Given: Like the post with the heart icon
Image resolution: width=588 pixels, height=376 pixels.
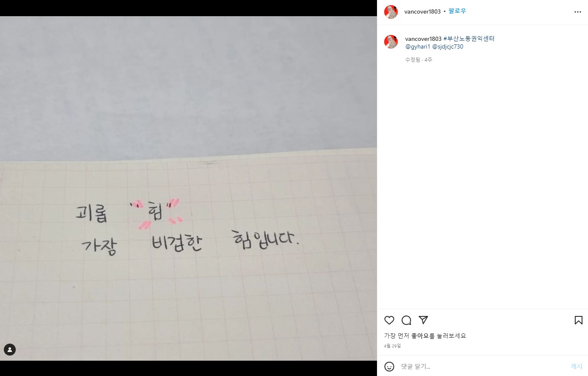Looking at the screenshot, I should pyautogui.click(x=389, y=320).
